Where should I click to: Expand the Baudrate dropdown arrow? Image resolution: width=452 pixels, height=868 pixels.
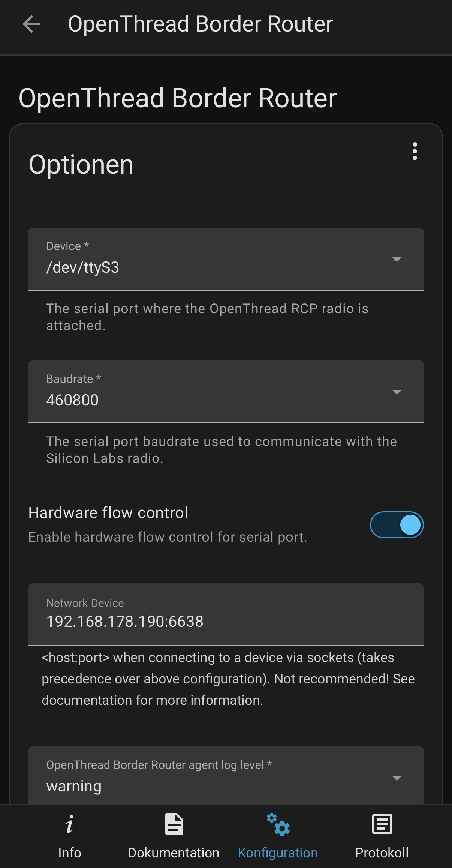397,392
